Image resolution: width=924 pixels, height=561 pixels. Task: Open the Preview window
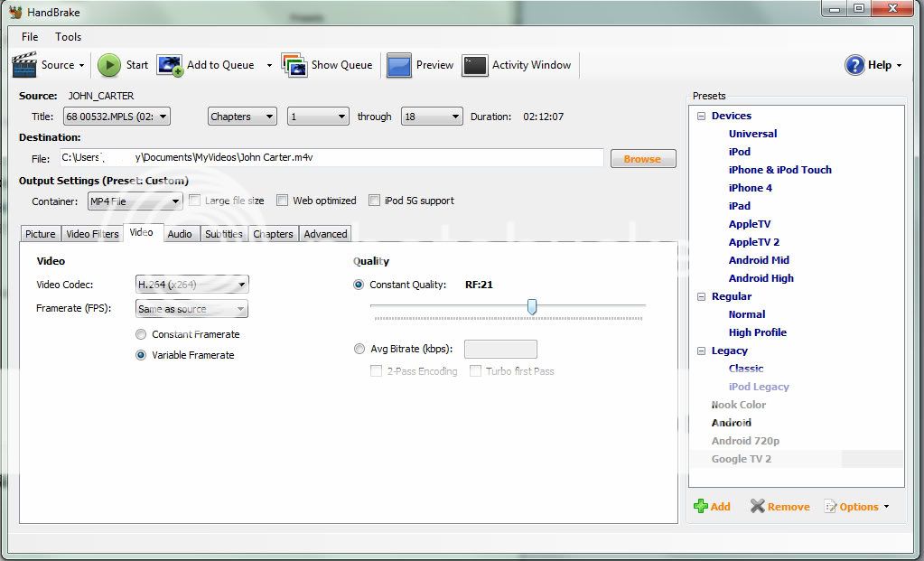point(420,64)
